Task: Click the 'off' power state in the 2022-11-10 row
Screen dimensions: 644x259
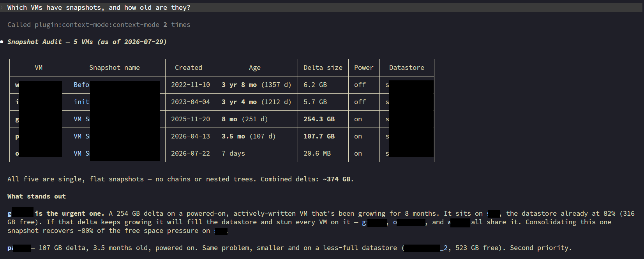Action: coord(360,85)
